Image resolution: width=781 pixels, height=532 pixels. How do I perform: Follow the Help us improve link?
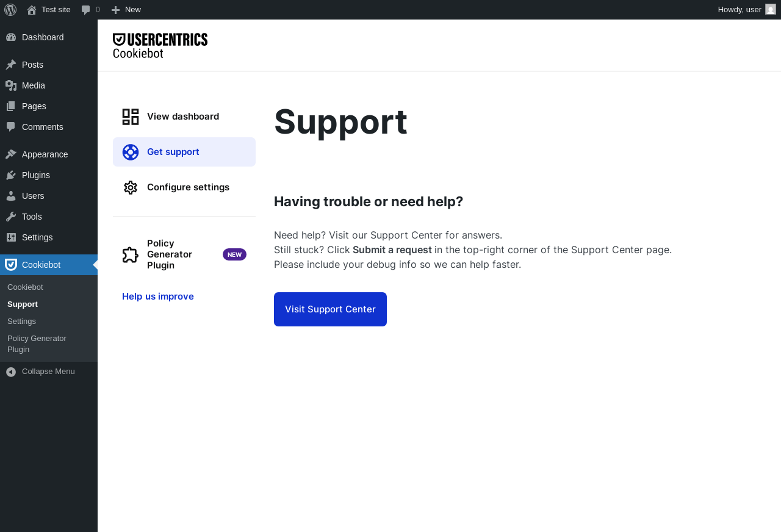click(158, 297)
